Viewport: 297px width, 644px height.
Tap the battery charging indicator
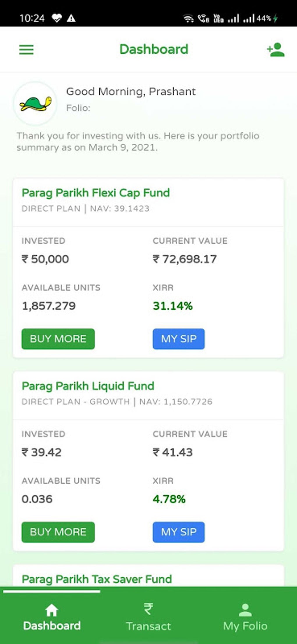pyautogui.click(x=275, y=19)
